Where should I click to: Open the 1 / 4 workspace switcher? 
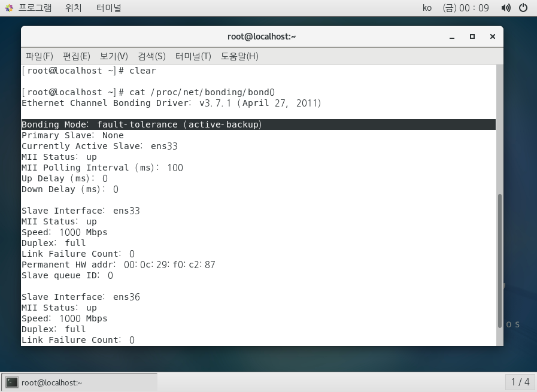click(520, 382)
